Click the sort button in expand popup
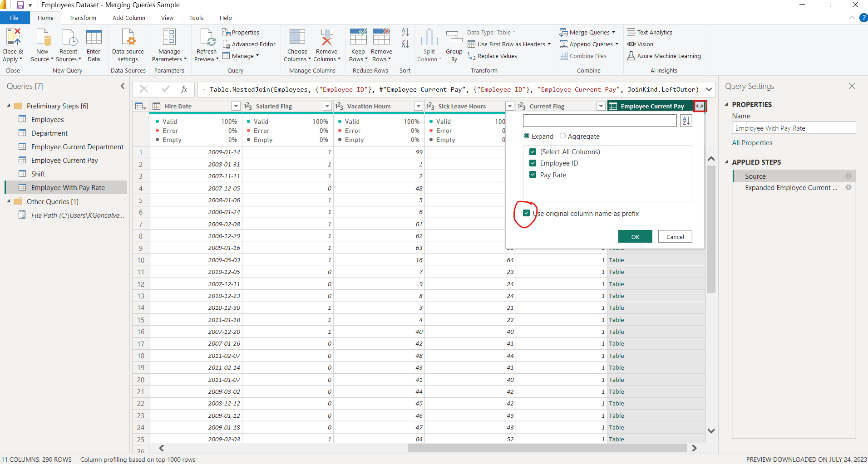 click(686, 121)
